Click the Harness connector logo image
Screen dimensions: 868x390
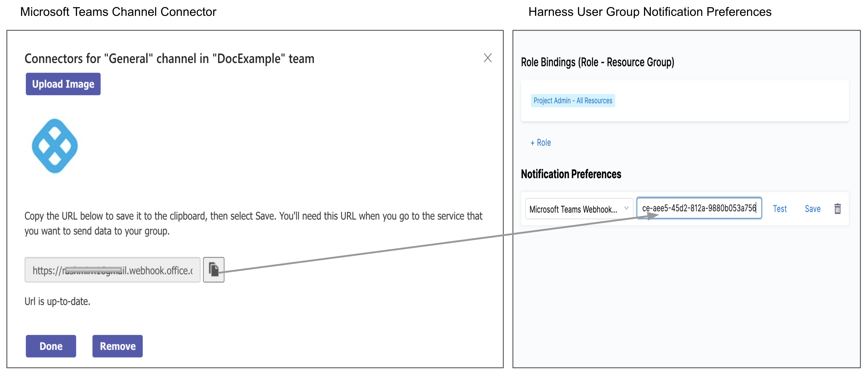tap(55, 146)
